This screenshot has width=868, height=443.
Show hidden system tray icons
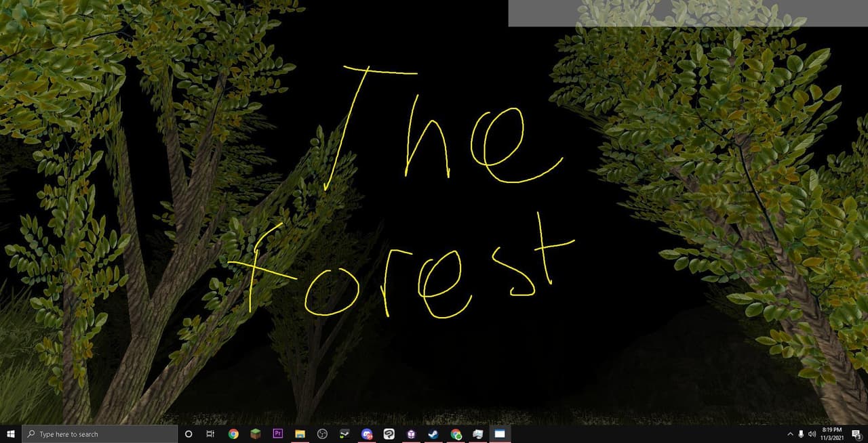point(790,434)
